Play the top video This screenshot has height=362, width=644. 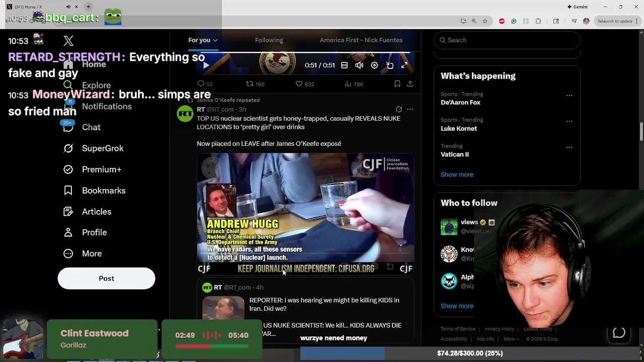pos(206,65)
